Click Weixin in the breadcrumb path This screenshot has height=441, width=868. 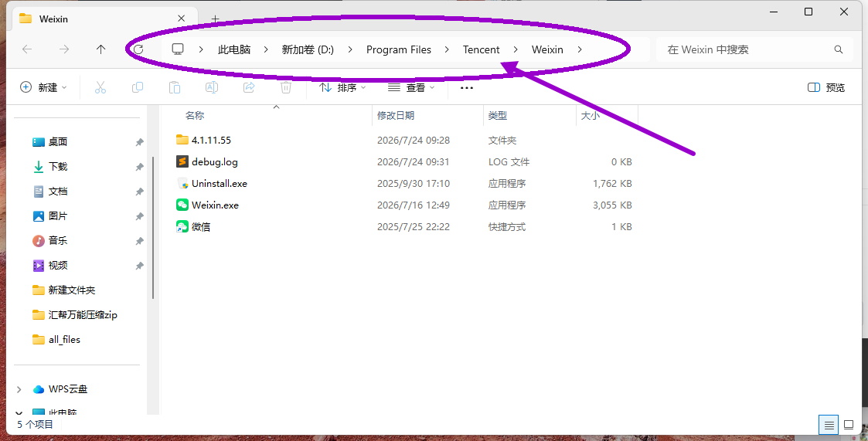(547, 49)
